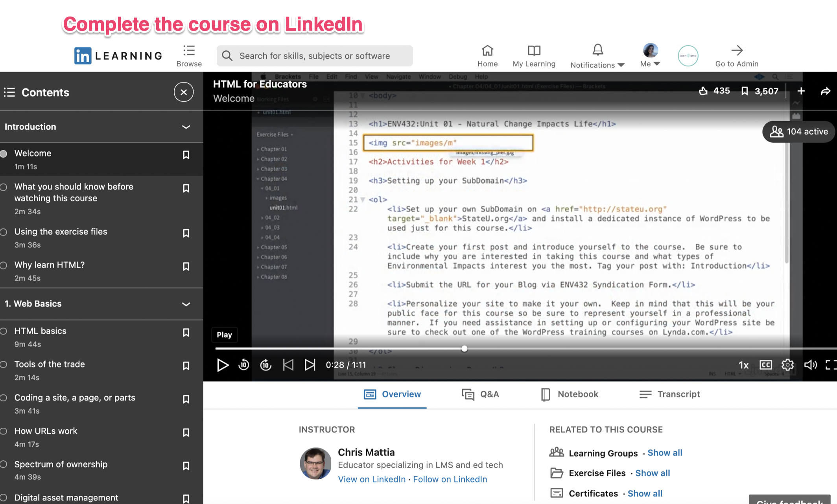
Task: Click the circular organization logo
Action: pyautogui.click(x=688, y=56)
